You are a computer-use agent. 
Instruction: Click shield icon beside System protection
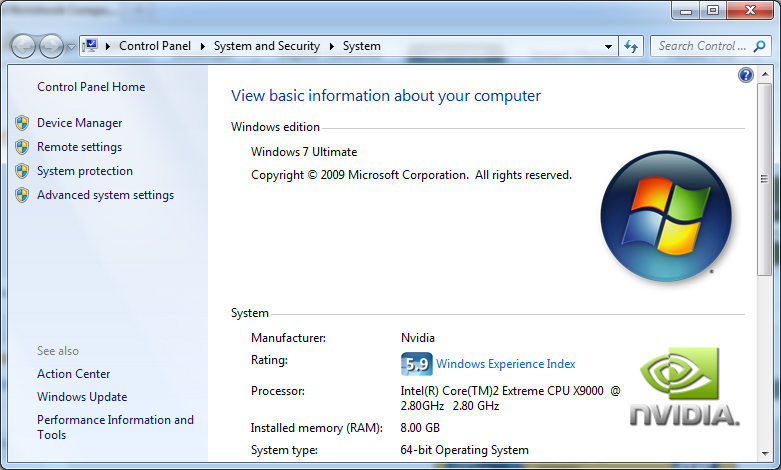pyautogui.click(x=22, y=171)
